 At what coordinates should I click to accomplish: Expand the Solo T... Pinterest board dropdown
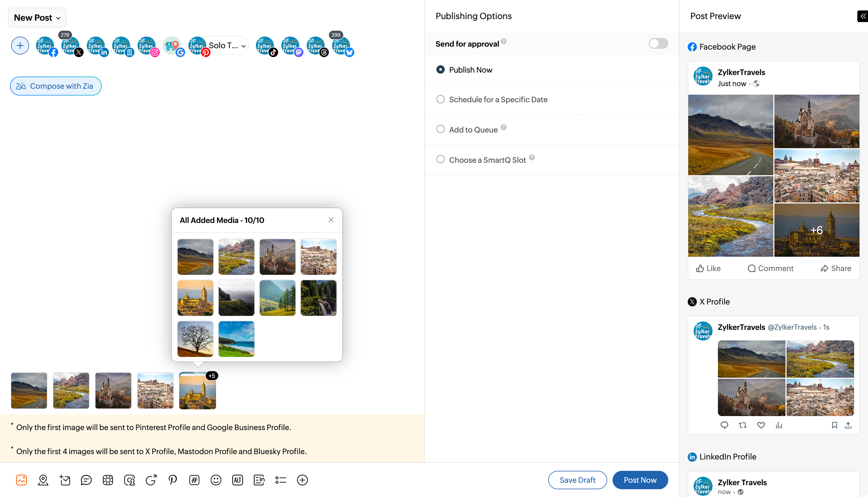243,46
